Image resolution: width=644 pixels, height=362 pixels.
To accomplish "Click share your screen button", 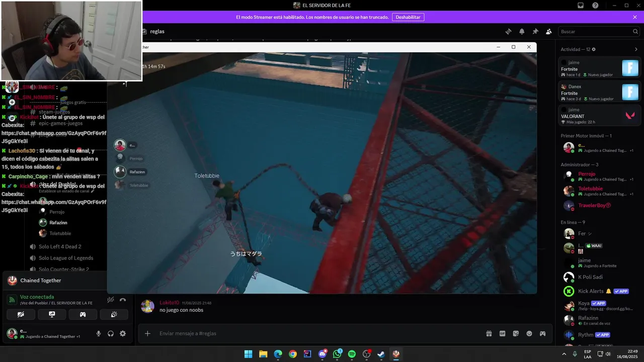I will coord(52,315).
